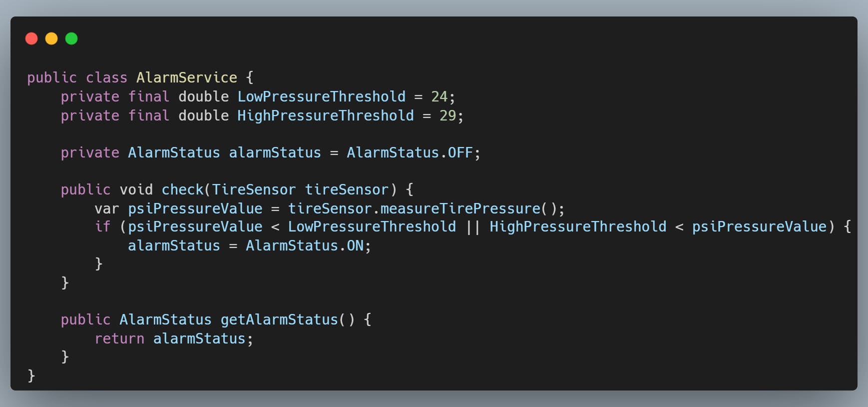Click the AlarmStatus.OFF initial value

pyautogui.click(x=410, y=152)
